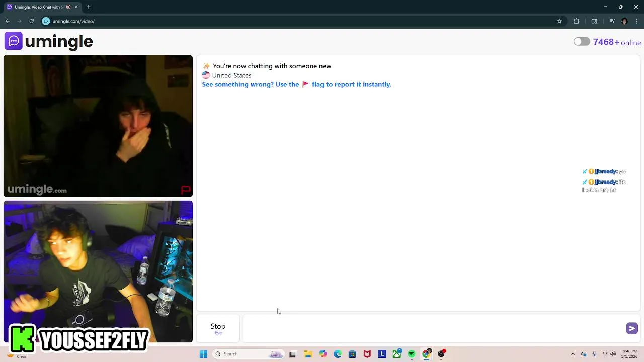Open Task View on the taskbar
644x362 pixels.
click(293, 354)
